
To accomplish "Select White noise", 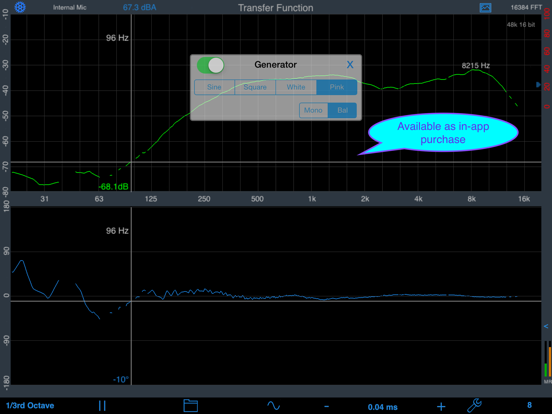I will (296, 87).
